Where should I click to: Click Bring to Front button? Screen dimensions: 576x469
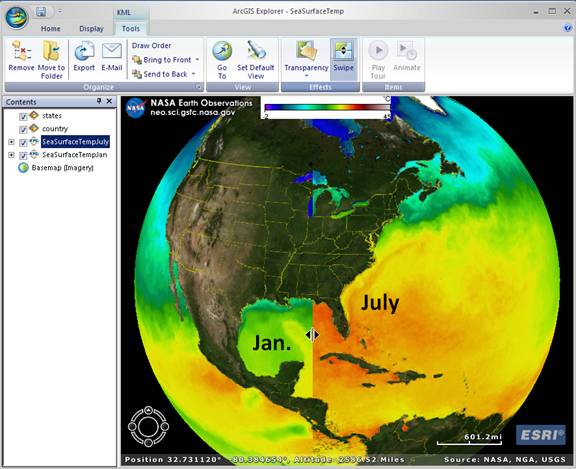click(162, 60)
